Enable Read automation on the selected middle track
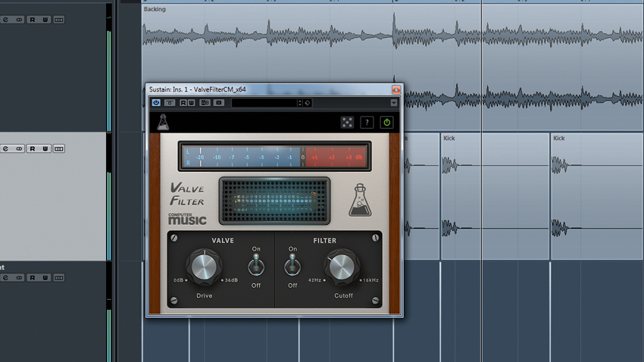 pos(33,148)
